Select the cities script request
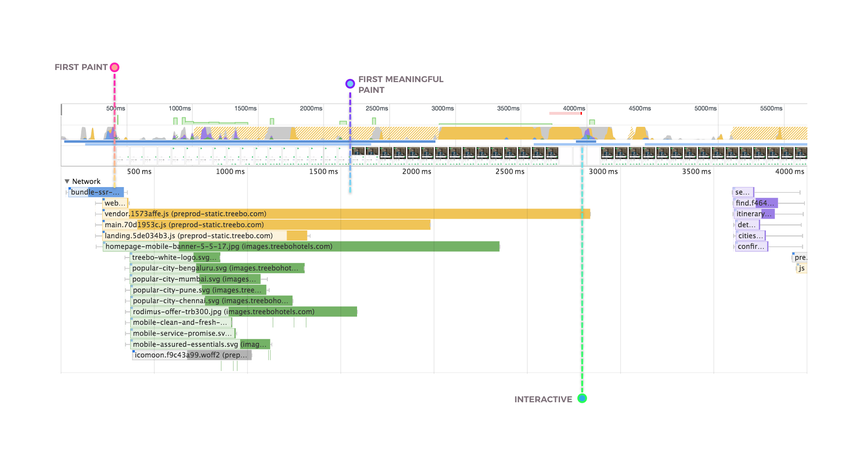The height and width of the screenshot is (476, 868). (x=750, y=236)
